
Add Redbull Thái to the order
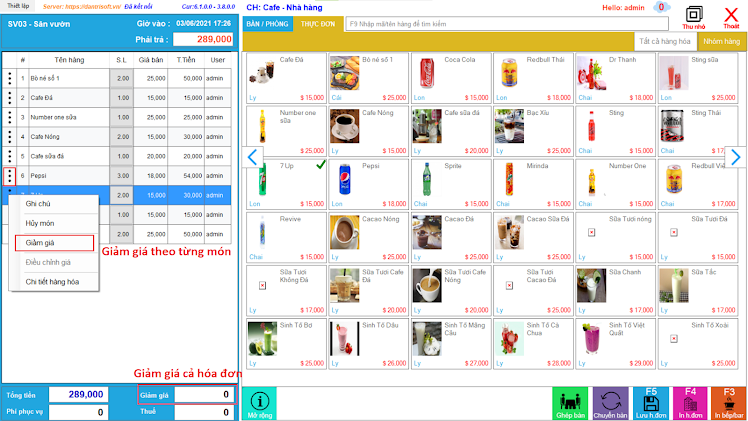coord(533,78)
